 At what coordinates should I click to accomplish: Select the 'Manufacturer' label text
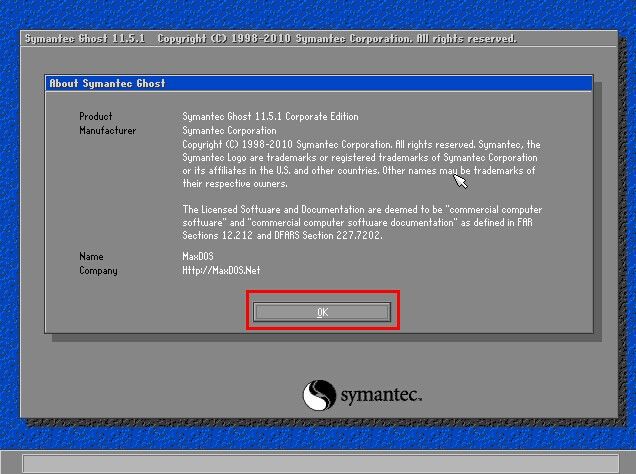107,131
